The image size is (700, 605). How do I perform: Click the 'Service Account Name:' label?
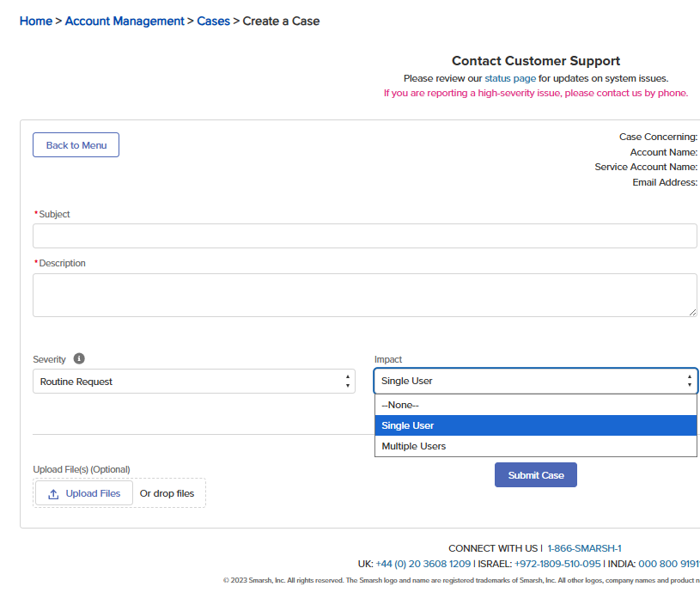646,167
